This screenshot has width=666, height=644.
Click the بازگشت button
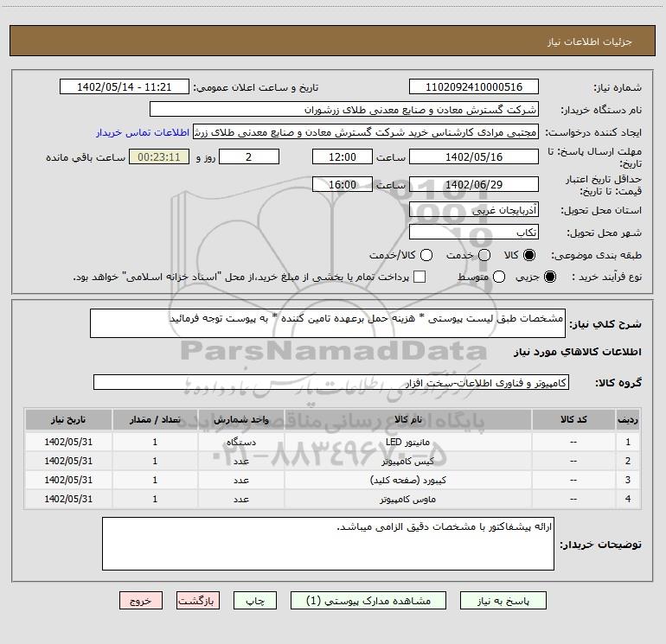click(198, 601)
